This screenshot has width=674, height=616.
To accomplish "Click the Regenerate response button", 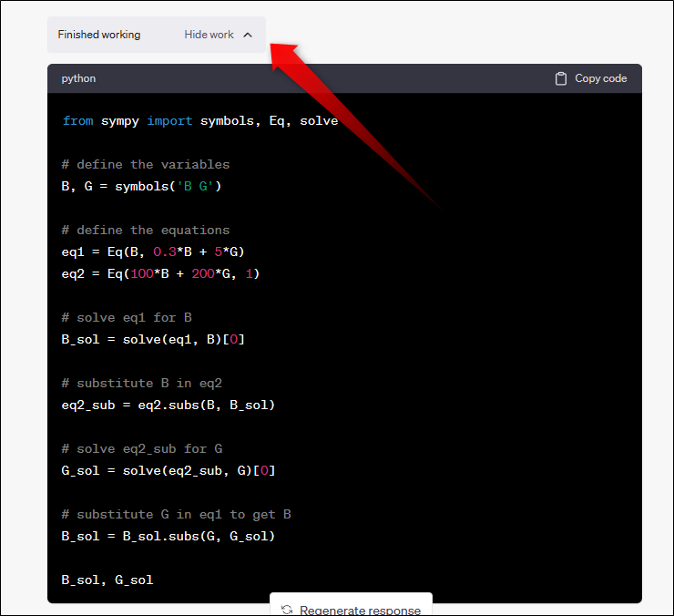I will tap(351, 604).
